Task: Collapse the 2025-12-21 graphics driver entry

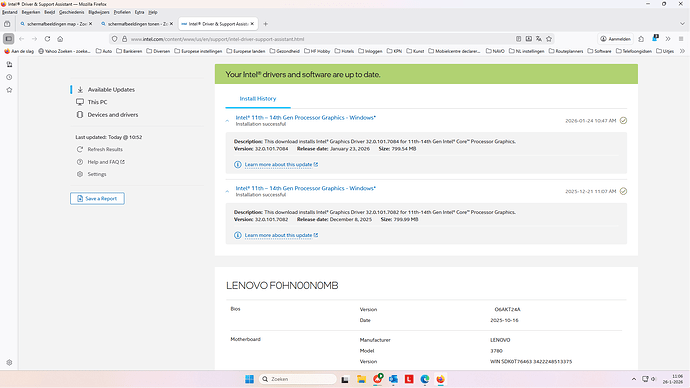Action: click(x=228, y=191)
